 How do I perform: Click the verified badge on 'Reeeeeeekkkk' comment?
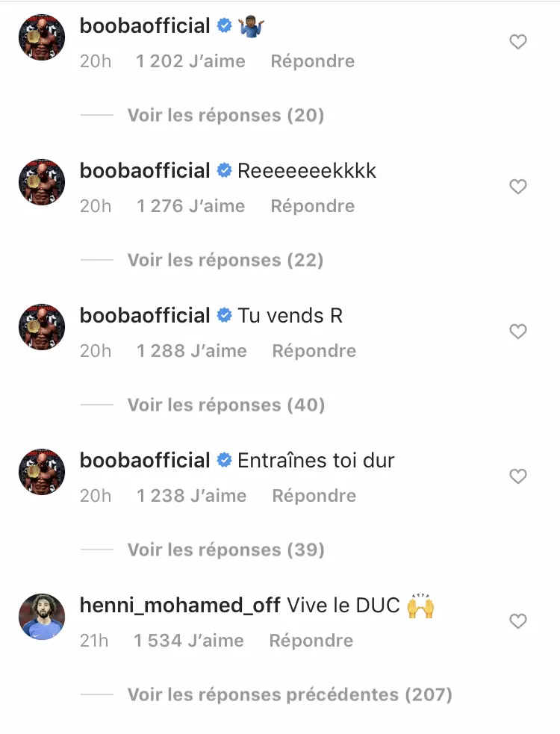[x=224, y=171]
